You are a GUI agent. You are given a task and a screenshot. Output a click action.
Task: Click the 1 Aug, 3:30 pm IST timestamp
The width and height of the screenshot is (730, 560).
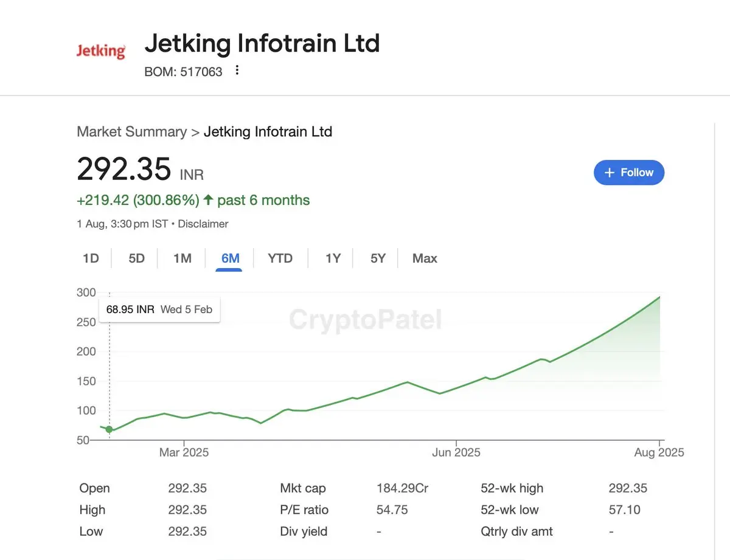122,224
